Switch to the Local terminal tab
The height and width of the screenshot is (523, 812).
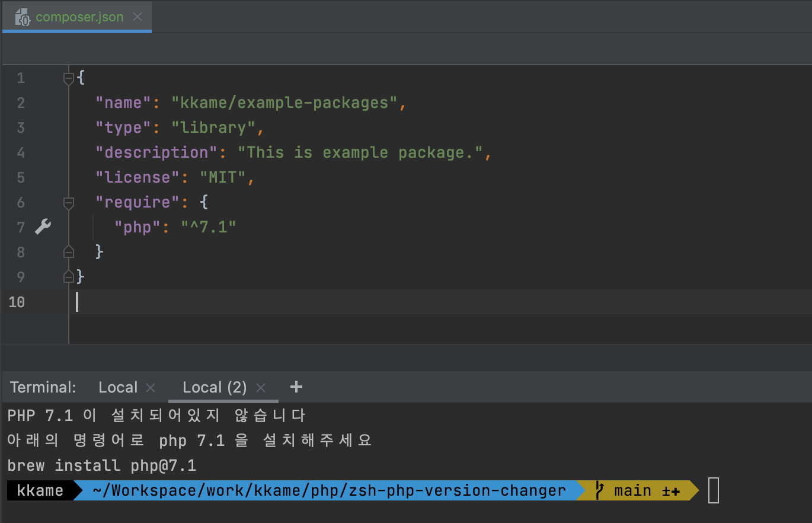click(118, 387)
